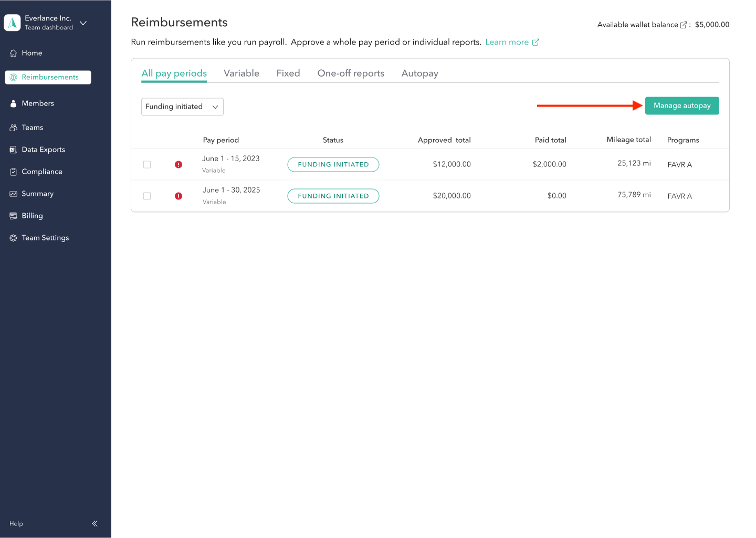The width and height of the screenshot is (756, 538).
Task: Select the Reimbursements coin icon
Action: [x=13, y=77]
